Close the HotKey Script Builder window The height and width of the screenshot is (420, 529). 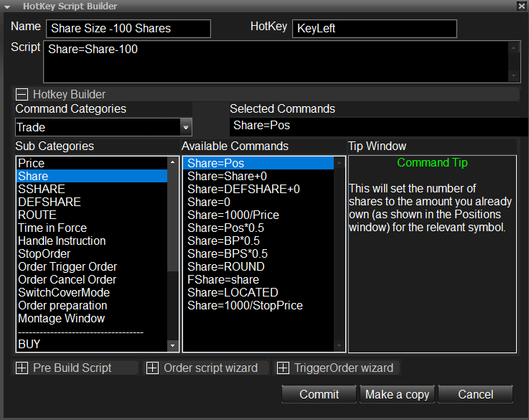click(520, 6)
